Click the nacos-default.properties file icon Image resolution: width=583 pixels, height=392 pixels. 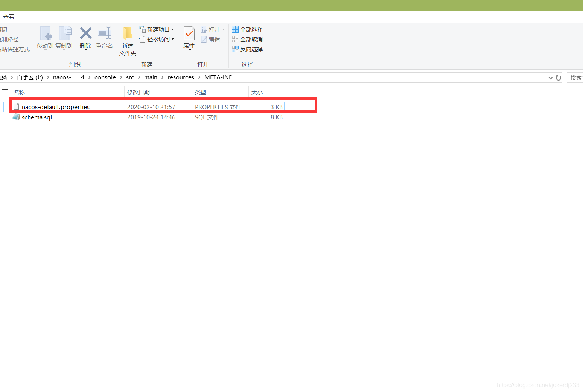[16, 107]
